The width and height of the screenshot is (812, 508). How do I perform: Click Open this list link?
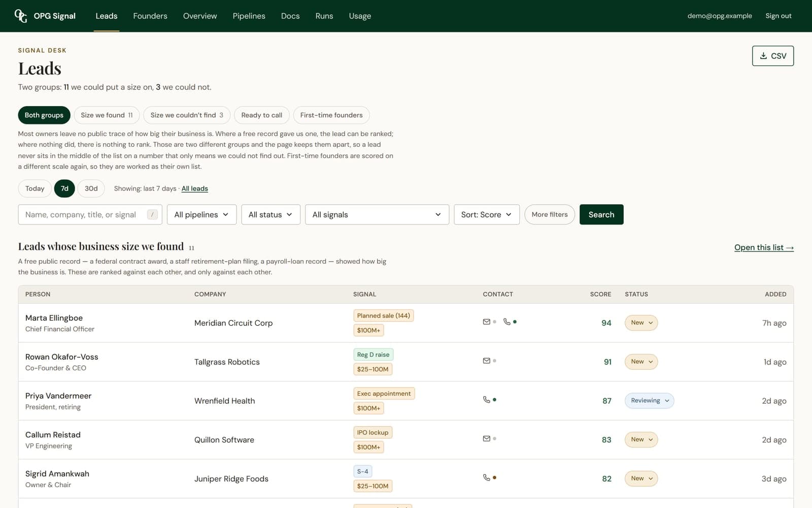[x=764, y=247]
